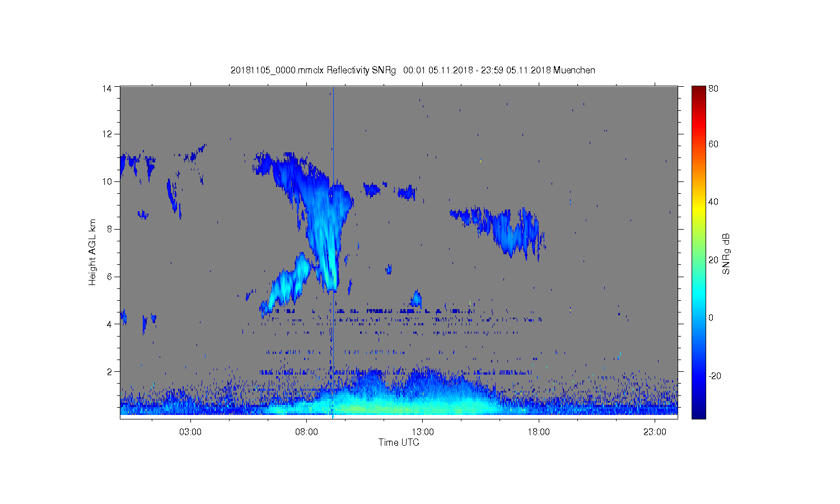The image size is (840, 504).
Task: Click the 4 km height tick label
Action: tap(110, 324)
